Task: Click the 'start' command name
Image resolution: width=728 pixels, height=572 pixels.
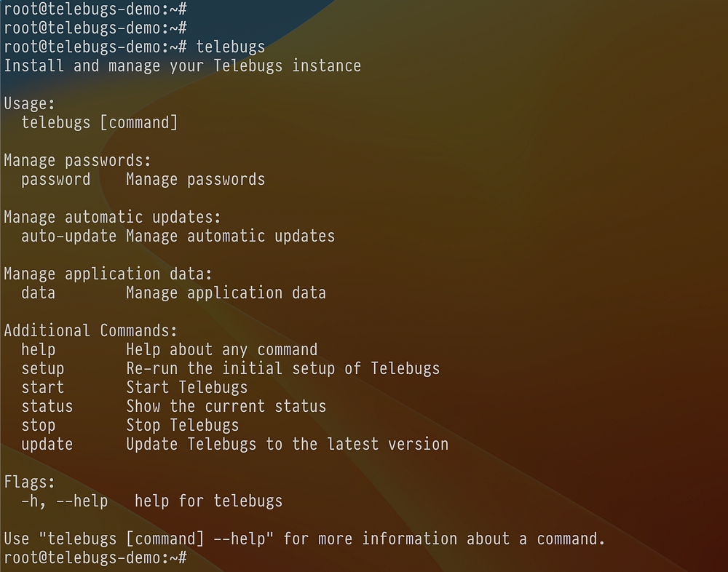Action: [x=43, y=387]
